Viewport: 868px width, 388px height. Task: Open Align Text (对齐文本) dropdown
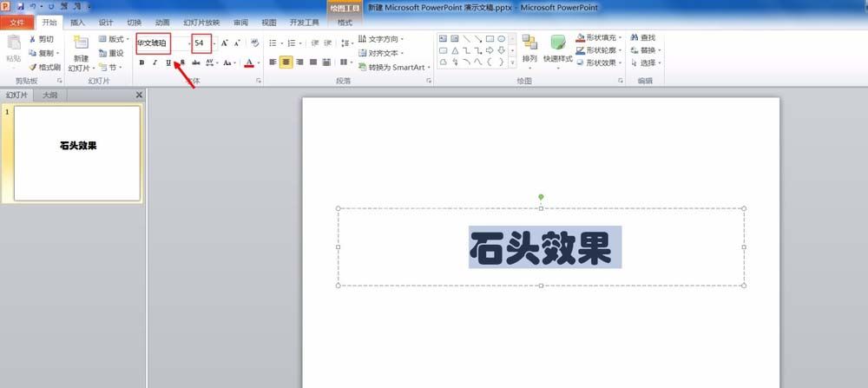381,53
